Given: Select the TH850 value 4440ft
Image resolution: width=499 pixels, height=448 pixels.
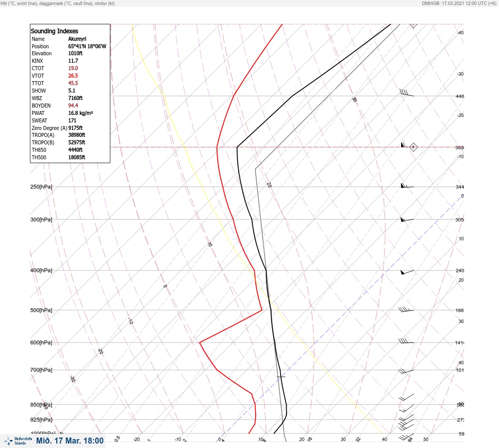Looking at the screenshot, I should [76, 150].
